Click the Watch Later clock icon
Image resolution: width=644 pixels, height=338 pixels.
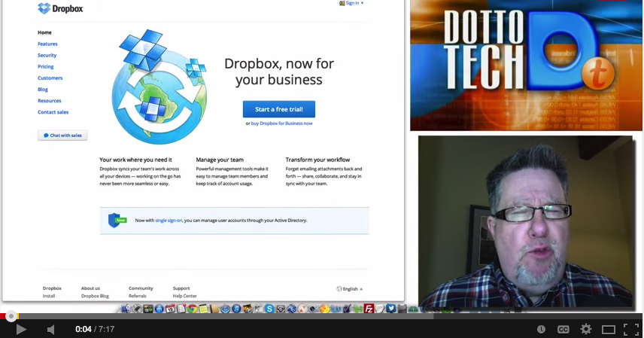coord(542,329)
